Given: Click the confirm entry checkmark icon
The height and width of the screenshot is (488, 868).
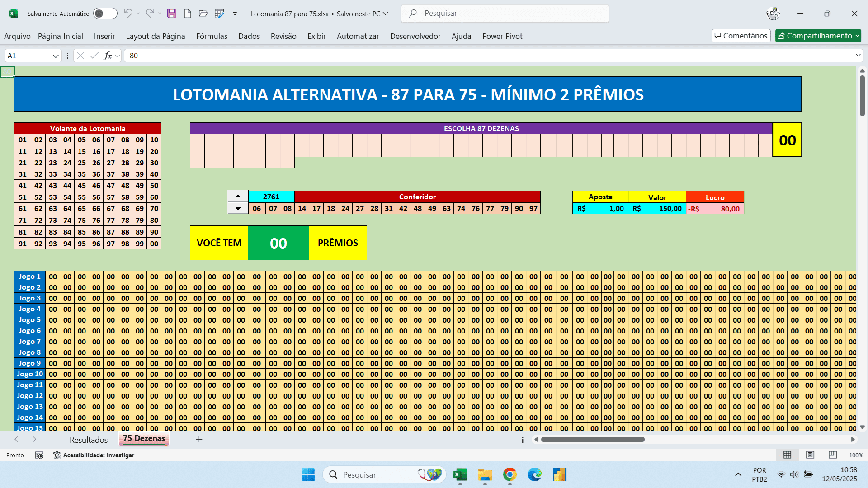Looking at the screenshot, I should click(x=94, y=56).
